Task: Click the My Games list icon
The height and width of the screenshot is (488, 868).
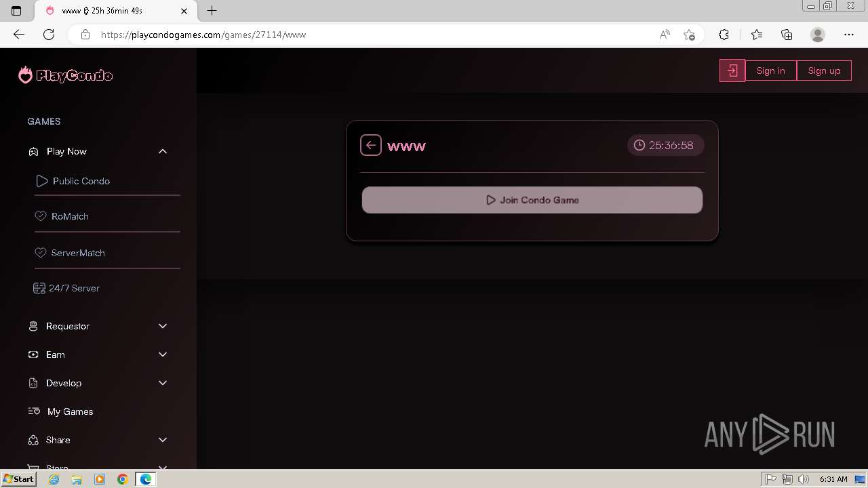Action: 34,411
